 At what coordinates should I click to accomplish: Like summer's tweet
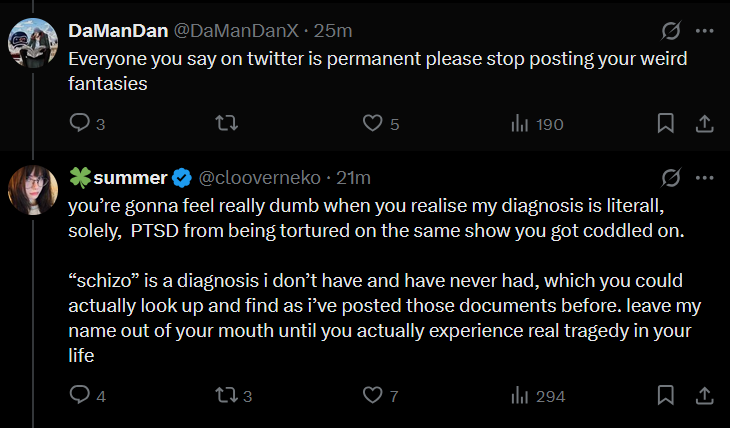click(373, 396)
